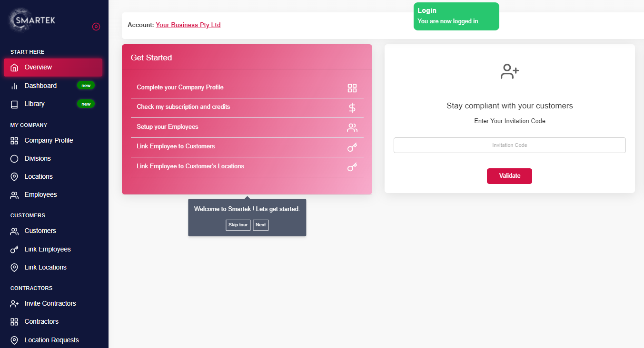Click the sidebar collapse target icon
The image size is (644, 348).
coord(96,27)
